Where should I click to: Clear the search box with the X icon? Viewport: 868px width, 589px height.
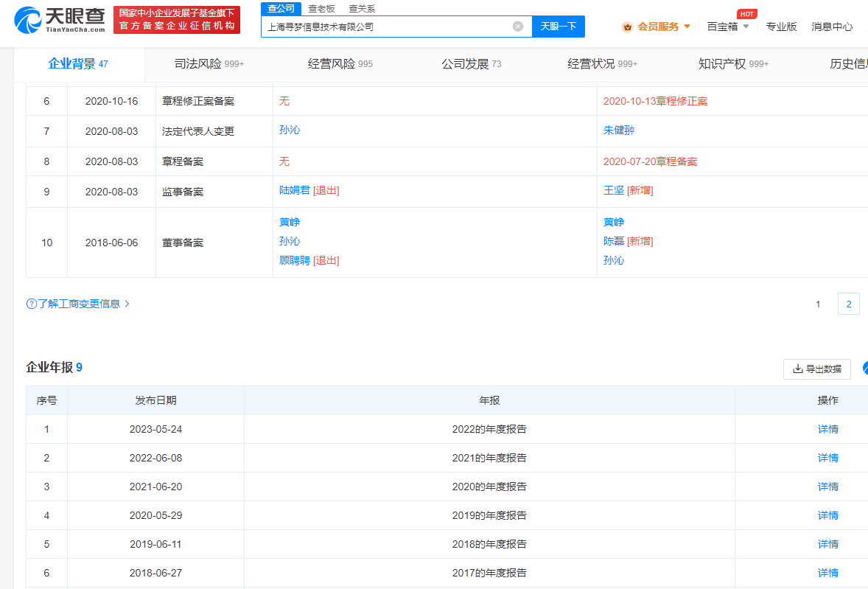pos(518,27)
